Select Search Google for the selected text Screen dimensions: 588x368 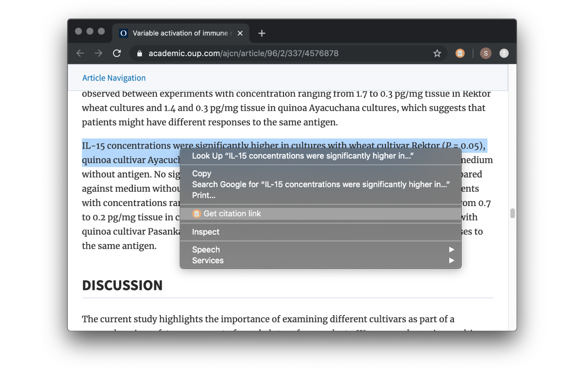coord(321,184)
